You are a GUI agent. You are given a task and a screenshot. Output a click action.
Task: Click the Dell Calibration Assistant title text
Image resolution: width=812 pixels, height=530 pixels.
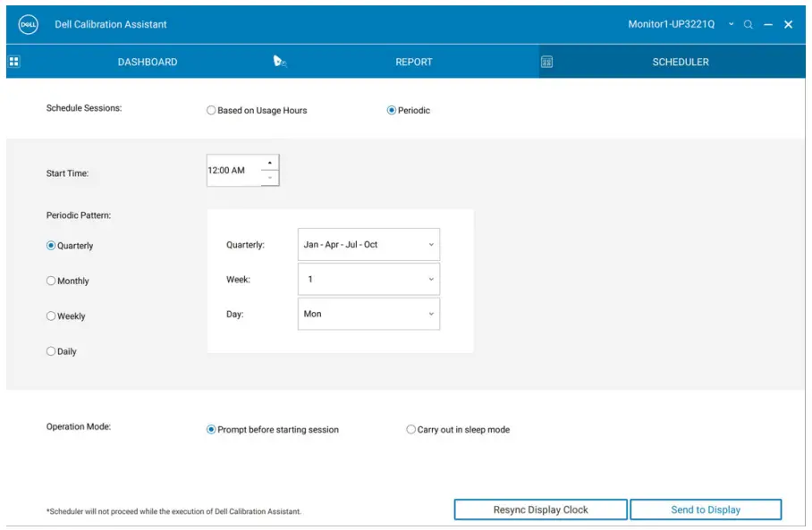point(111,24)
